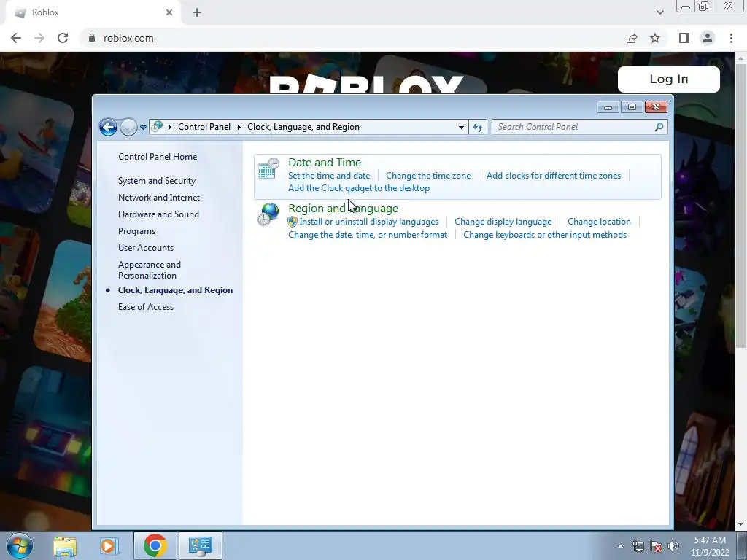Open the Date and Time heading
The width and height of the screenshot is (747, 560).
pyautogui.click(x=325, y=163)
